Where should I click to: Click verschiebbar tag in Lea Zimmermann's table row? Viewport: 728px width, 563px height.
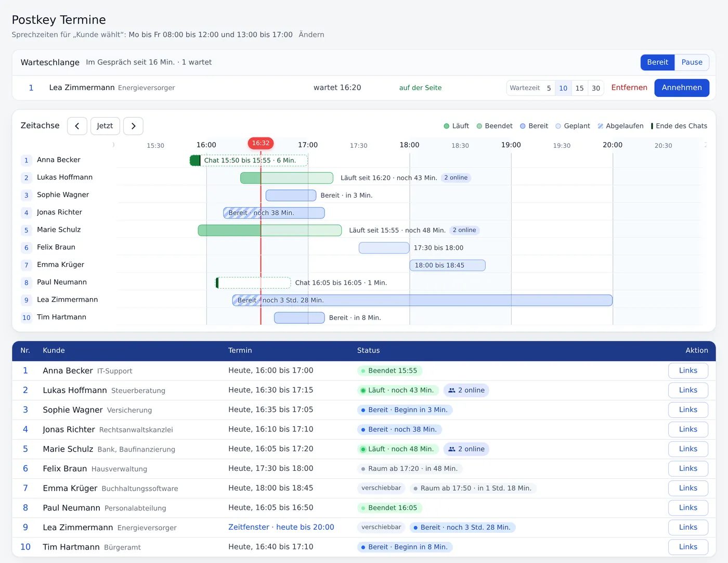point(381,528)
